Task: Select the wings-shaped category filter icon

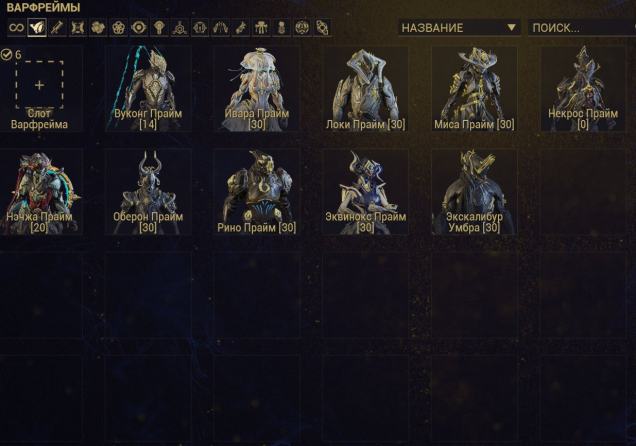Action: 220,28
